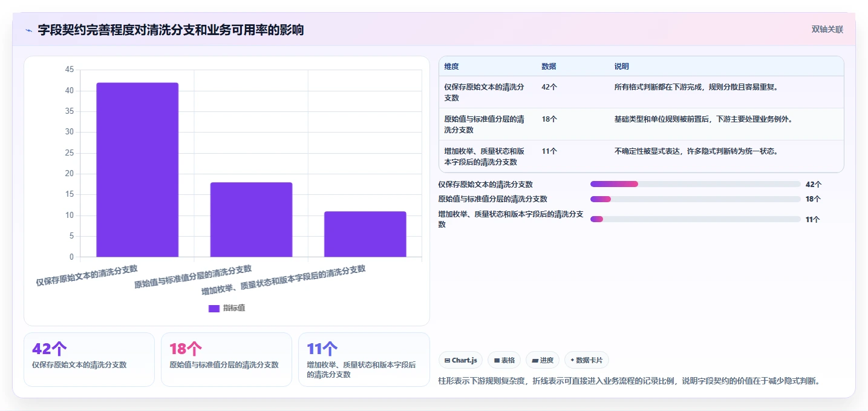
Task: Select the Chart.js tag chip
Action: click(460, 360)
